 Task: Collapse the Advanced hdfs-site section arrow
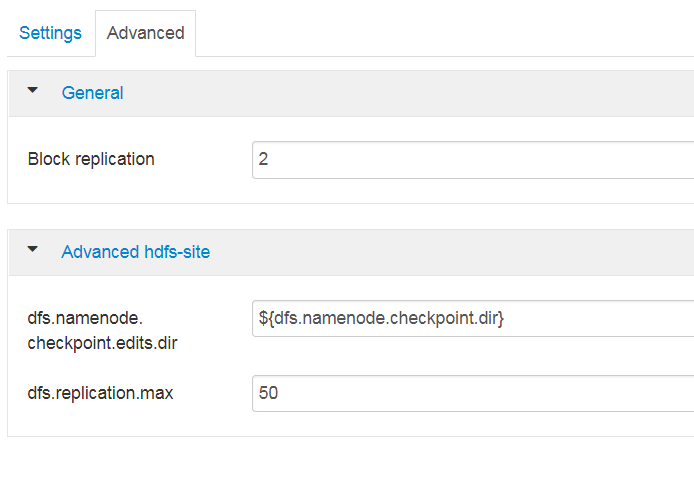pyautogui.click(x=33, y=251)
